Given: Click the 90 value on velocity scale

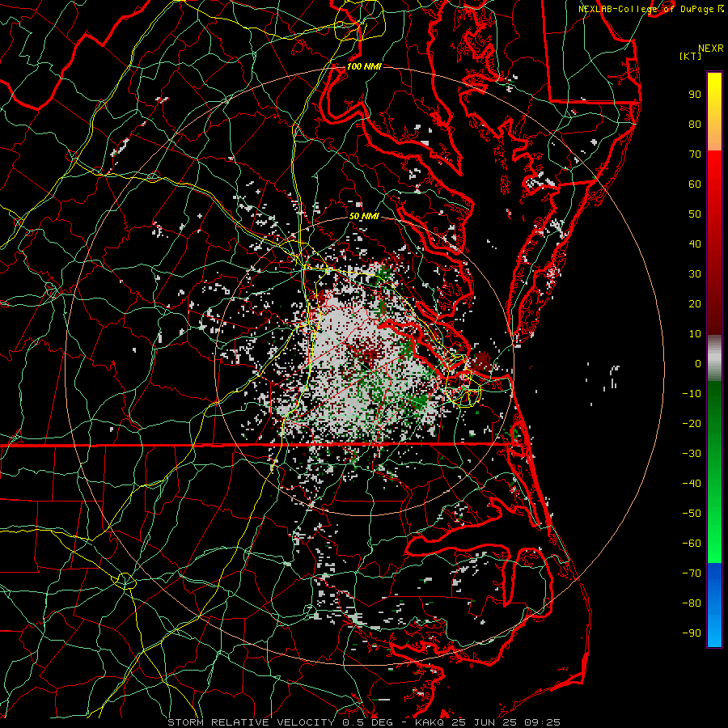Looking at the screenshot, I should point(695,95).
